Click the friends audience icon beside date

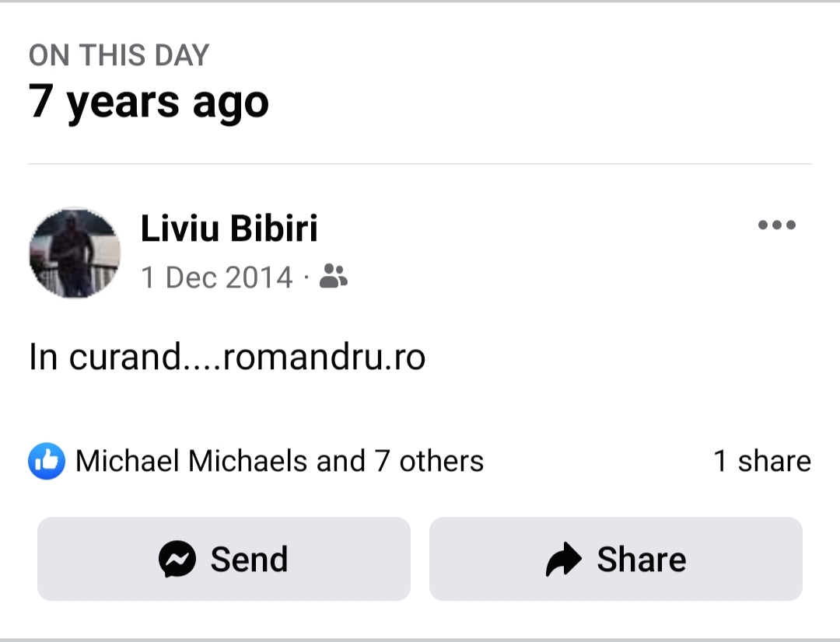tap(334, 277)
